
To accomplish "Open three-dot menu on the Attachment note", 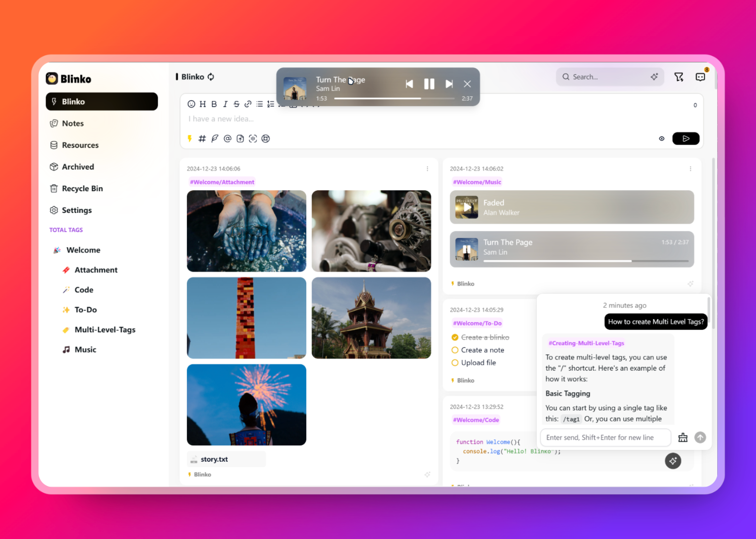I will click(x=427, y=169).
